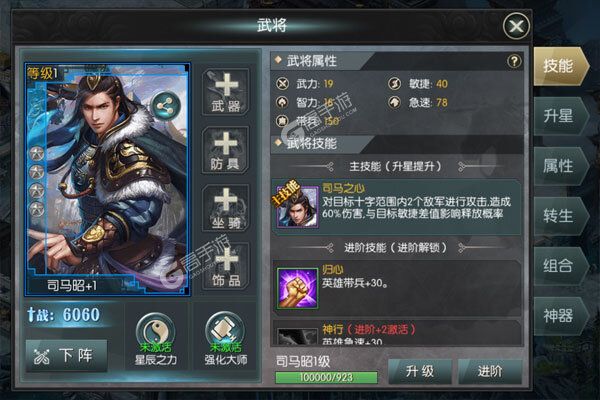Switch to the 技能 tab

[561, 66]
